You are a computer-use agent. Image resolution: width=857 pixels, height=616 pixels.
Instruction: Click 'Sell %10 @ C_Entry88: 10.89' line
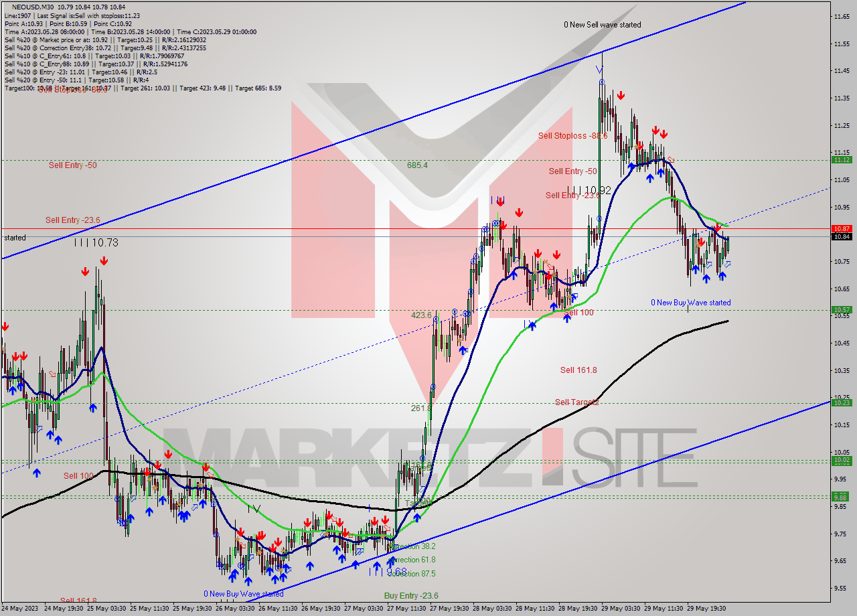96,64
